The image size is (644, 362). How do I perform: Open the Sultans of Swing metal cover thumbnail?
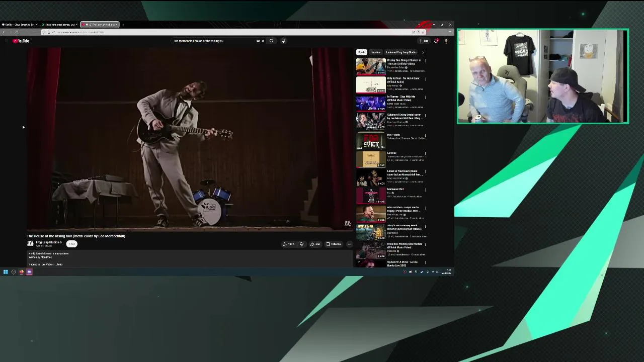pyautogui.click(x=371, y=121)
